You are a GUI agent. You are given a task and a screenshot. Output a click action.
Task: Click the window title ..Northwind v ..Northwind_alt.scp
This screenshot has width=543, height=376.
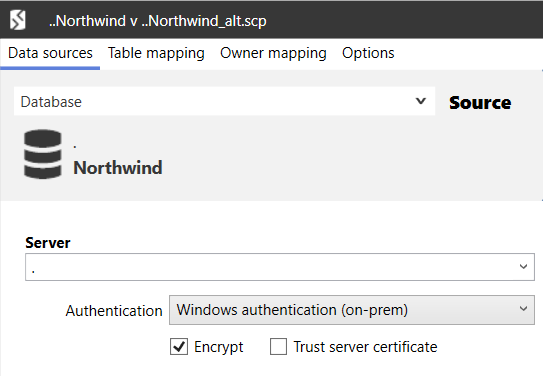[x=158, y=21]
